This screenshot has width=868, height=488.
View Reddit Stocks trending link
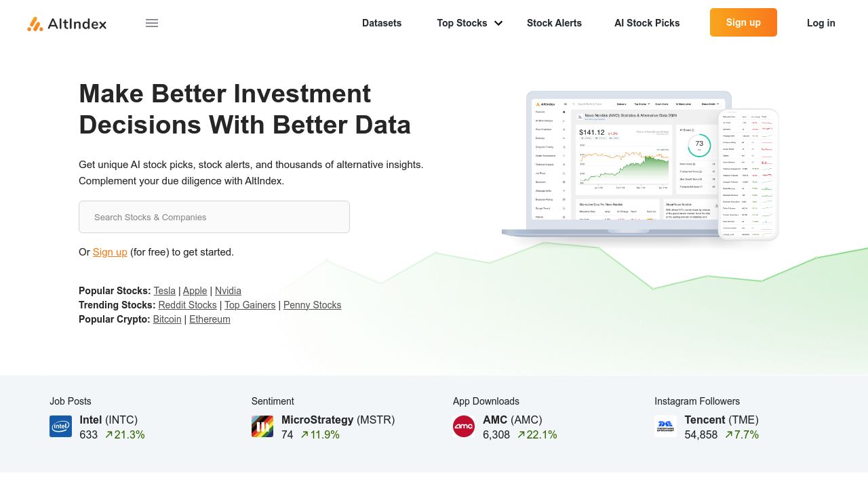pyautogui.click(x=187, y=305)
